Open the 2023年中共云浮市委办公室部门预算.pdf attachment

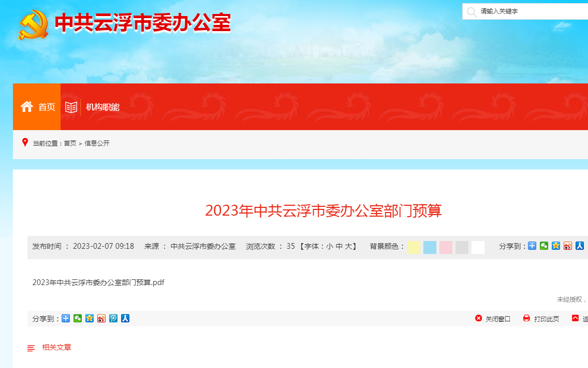pyautogui.click(x=98, y=282)
